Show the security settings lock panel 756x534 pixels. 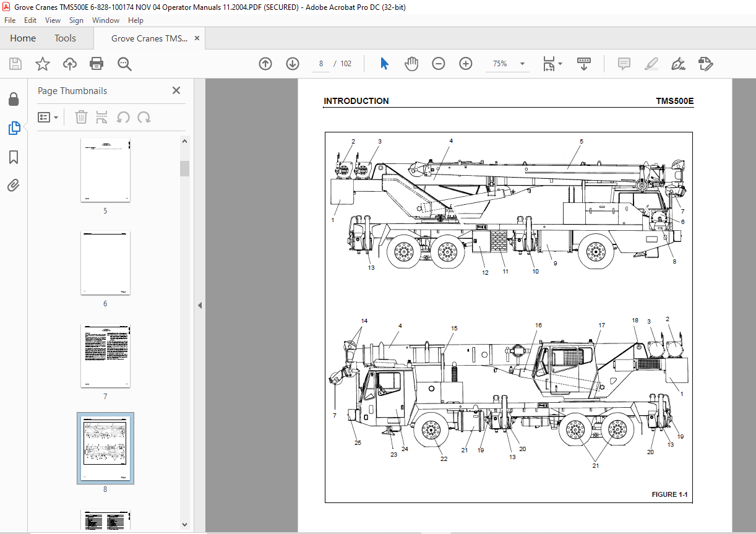click(x=14, y=99)
